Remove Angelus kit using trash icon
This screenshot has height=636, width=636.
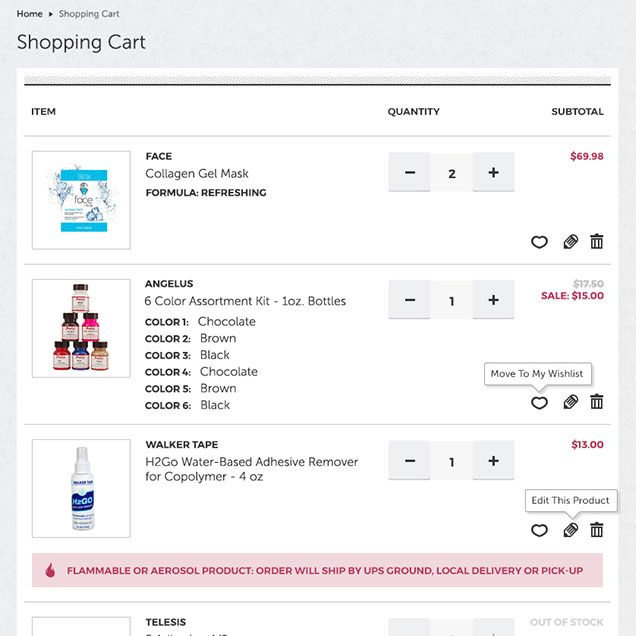click(x=597, y=402)
